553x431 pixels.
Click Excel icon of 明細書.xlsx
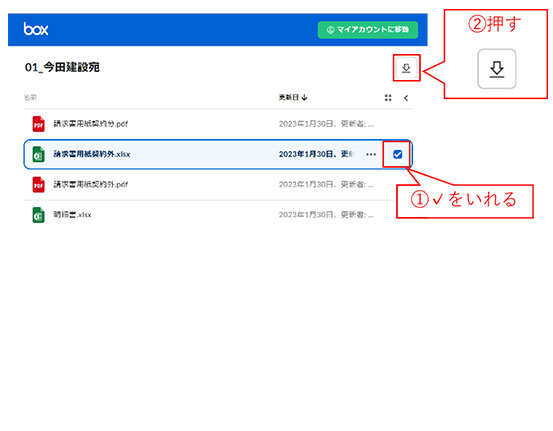click(x=38, y=215)
